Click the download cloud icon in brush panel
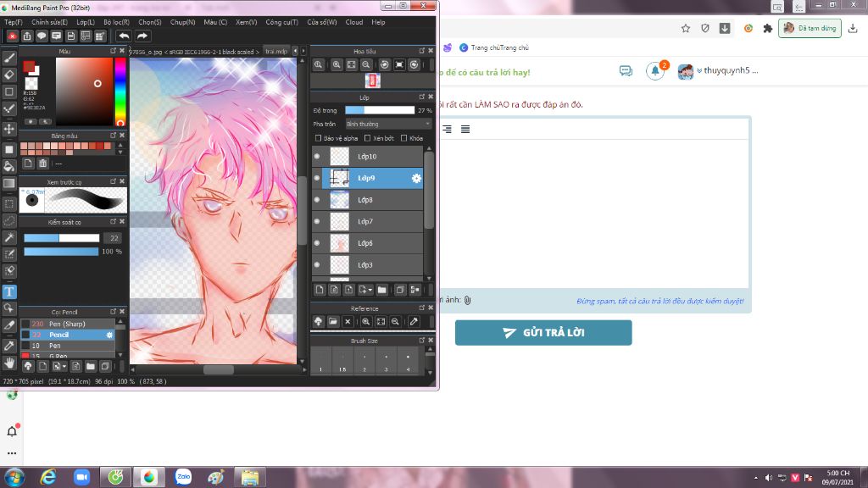Image resolution: width=868 pixels, height=488 pixels. 28,366
